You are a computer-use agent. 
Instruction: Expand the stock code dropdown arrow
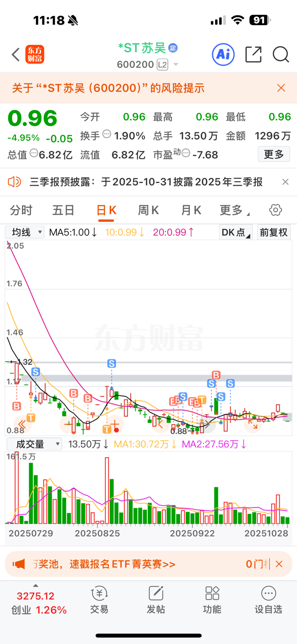(176, 64)
